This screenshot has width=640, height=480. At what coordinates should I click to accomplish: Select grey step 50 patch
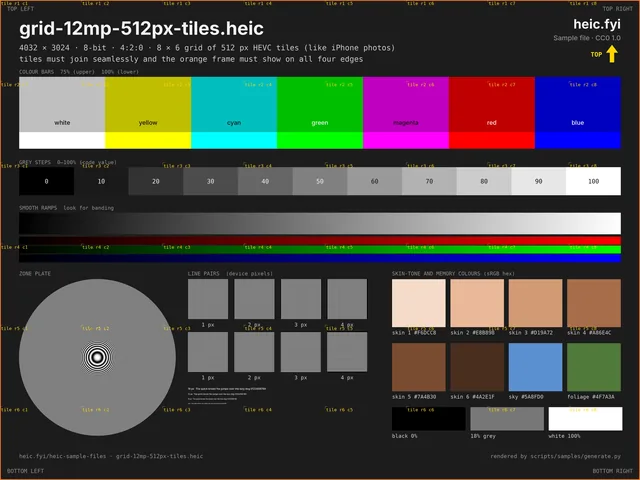point(320,181)
